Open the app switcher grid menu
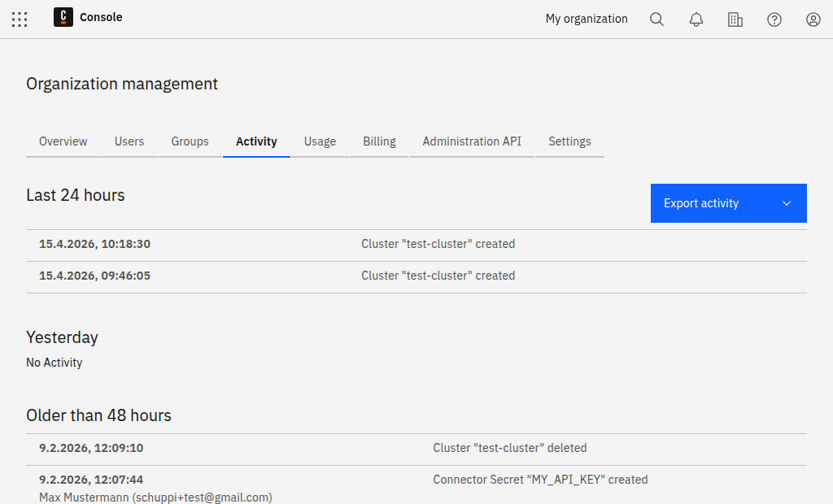833x504 pixels. point(20,19)
